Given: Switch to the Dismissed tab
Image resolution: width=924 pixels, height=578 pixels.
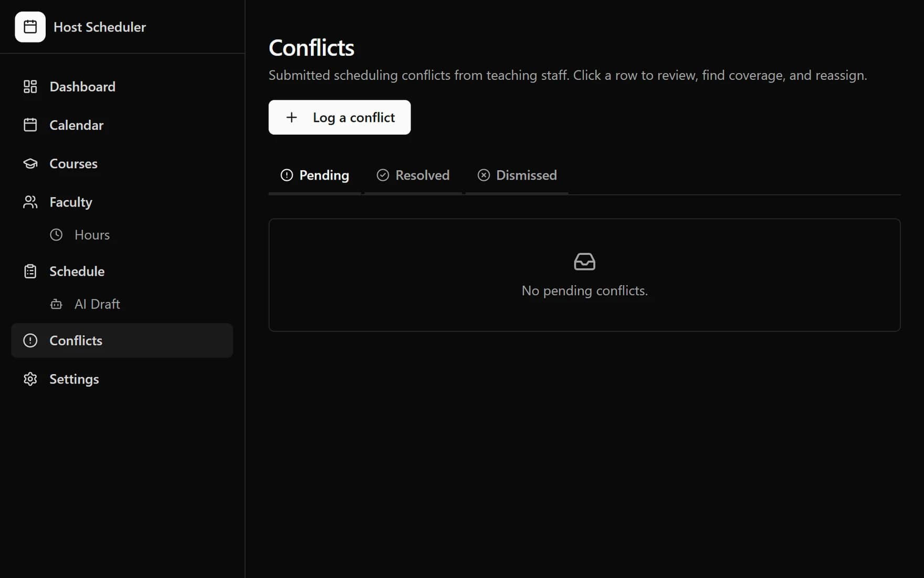Looking at the screenshot, I should 517,175.
